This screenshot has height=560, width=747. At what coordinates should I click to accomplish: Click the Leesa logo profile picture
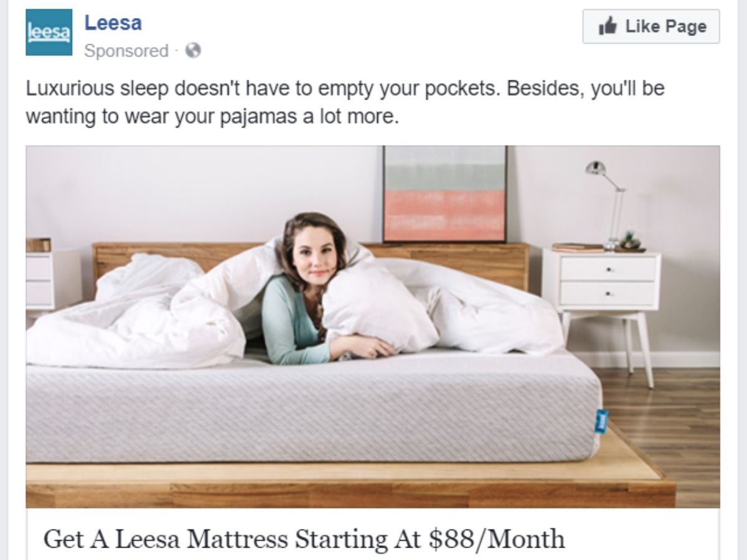(x=49, y=32)
